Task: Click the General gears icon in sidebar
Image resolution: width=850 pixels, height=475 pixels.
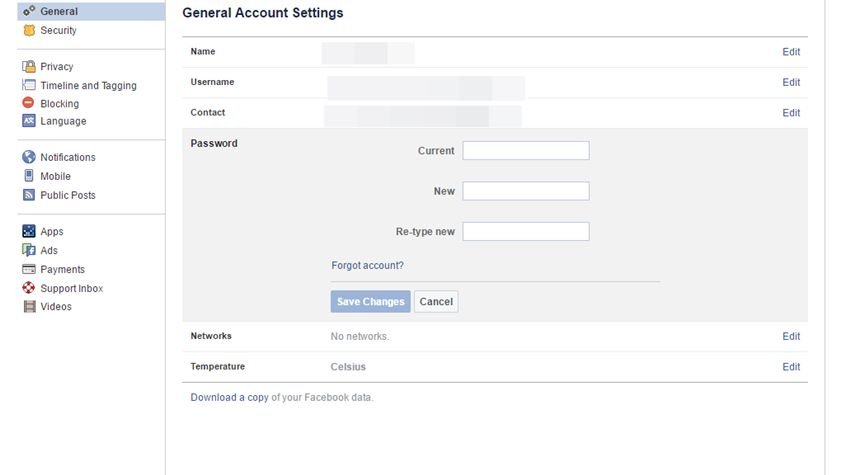Action: (29, 11)
